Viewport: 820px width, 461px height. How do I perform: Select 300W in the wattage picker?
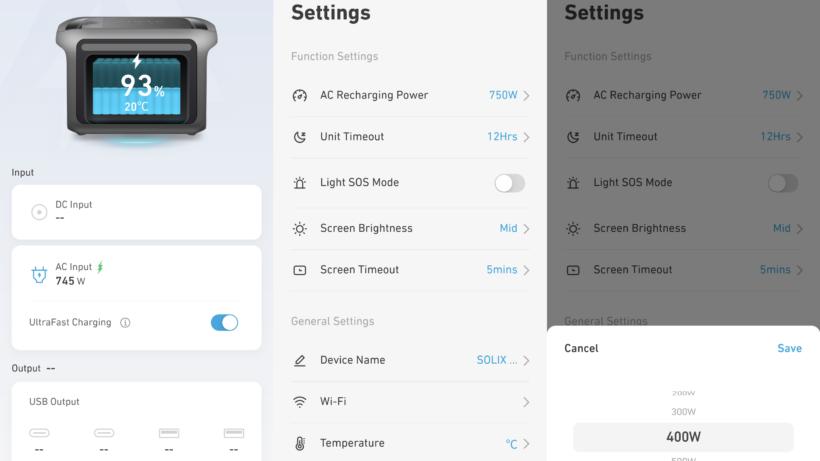(684, 412)
